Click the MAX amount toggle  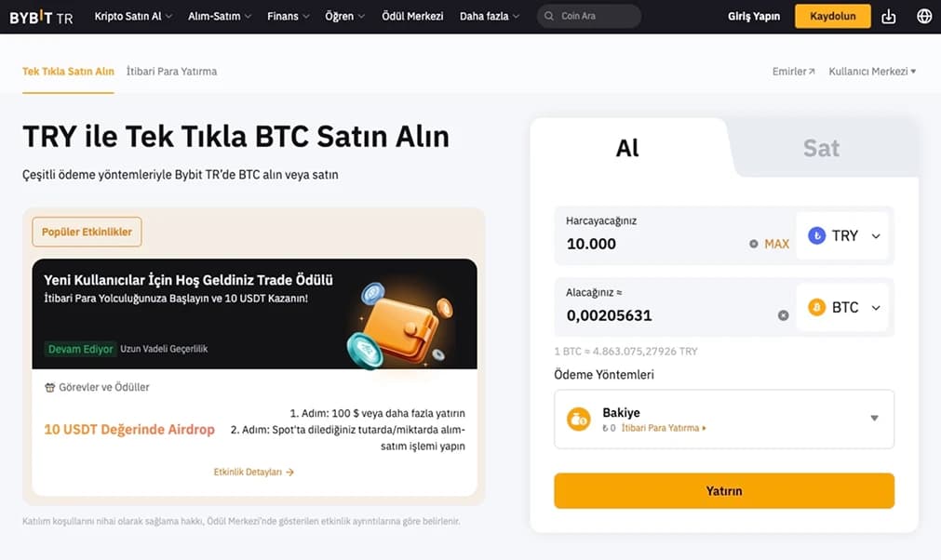point(776,243)
